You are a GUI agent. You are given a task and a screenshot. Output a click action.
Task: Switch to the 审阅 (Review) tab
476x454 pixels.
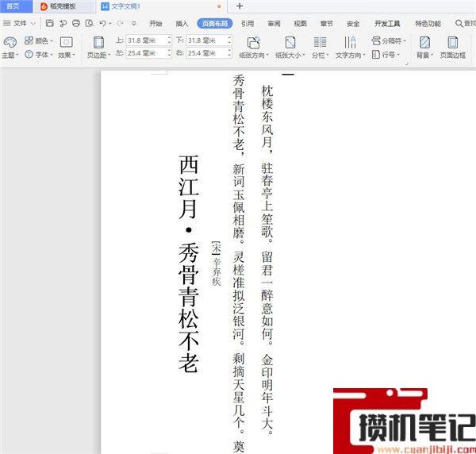(x=274, y=23)
